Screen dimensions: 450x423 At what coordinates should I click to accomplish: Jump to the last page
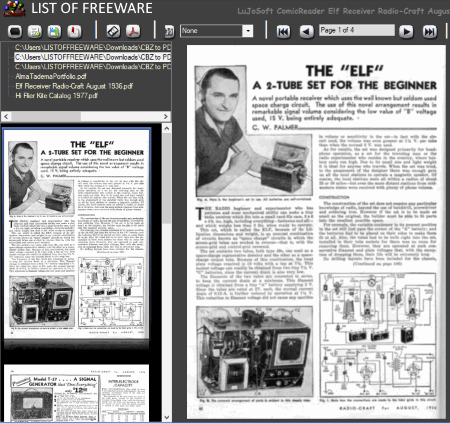tap(430, 32)
